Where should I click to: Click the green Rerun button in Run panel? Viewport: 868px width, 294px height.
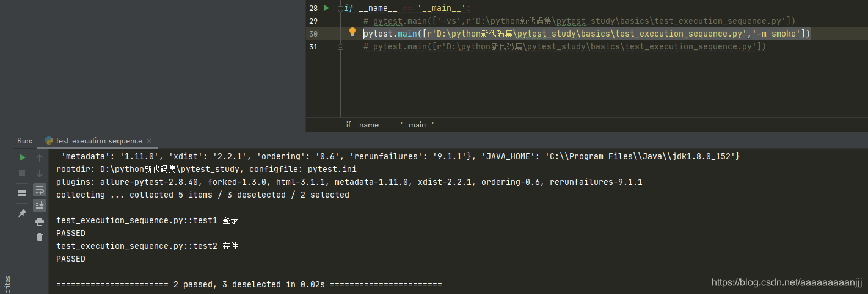tap(22, 157)
